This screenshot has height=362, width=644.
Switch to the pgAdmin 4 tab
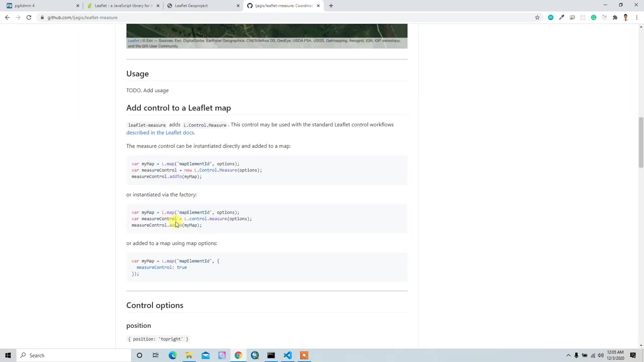41,6
